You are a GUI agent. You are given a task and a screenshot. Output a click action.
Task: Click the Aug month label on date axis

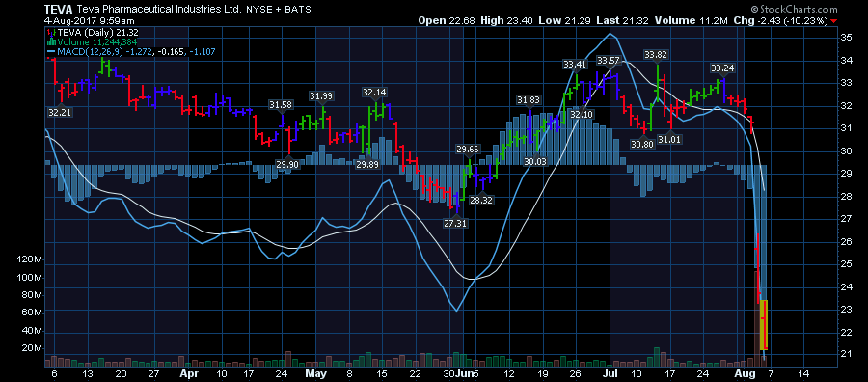click(746, 373)
